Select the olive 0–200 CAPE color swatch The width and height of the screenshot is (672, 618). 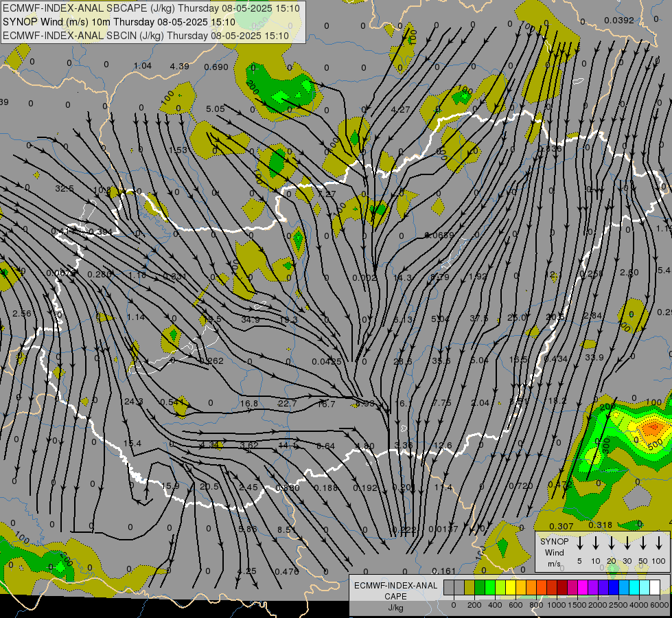coord(470,587)
